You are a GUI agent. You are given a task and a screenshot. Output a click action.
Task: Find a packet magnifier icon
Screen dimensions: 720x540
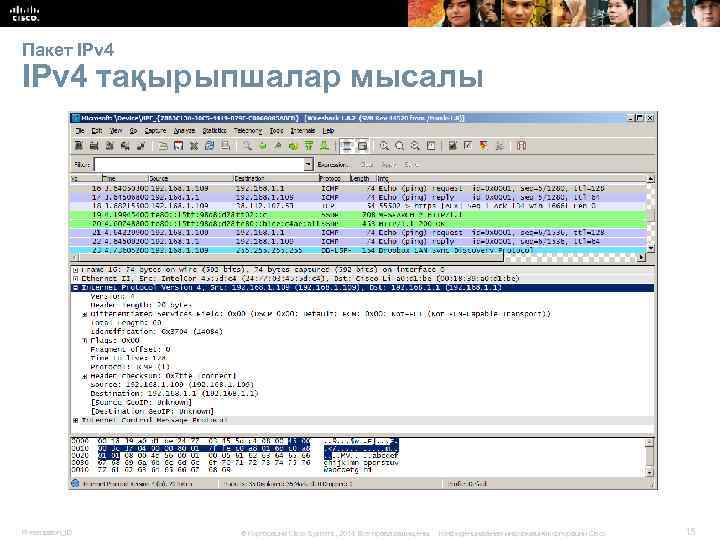248,146
